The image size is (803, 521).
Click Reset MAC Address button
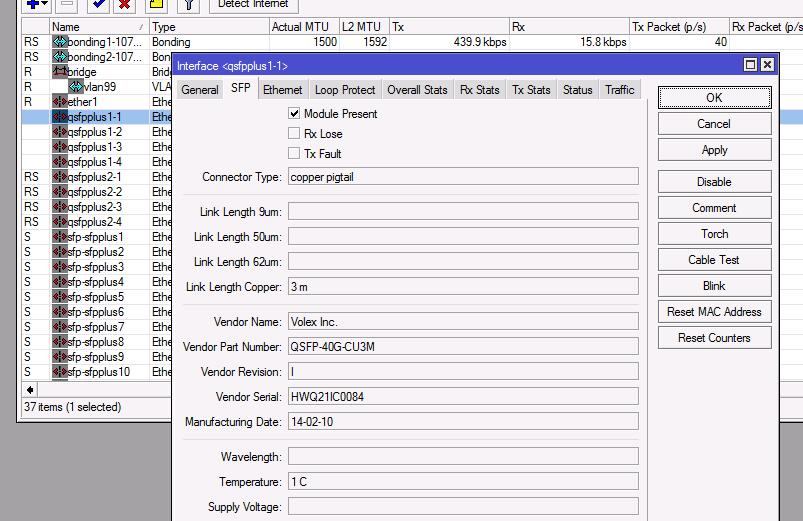click(x=714, y=312)
